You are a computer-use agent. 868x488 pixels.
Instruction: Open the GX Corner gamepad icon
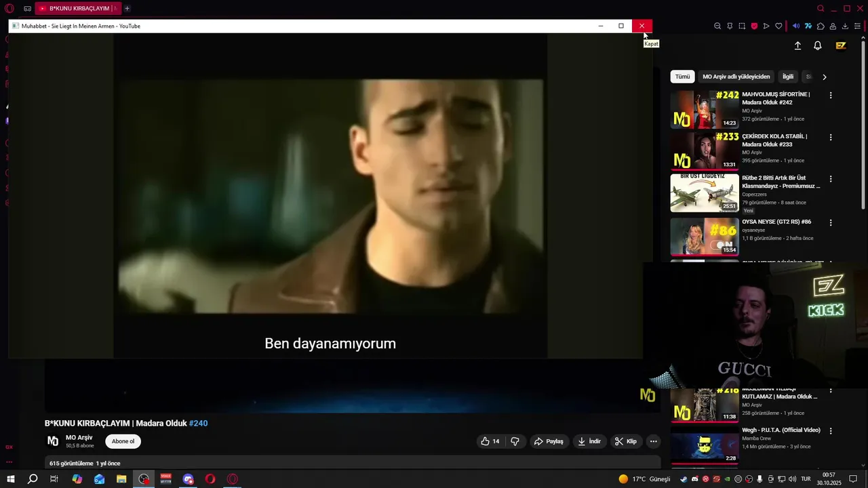[27, 8]
